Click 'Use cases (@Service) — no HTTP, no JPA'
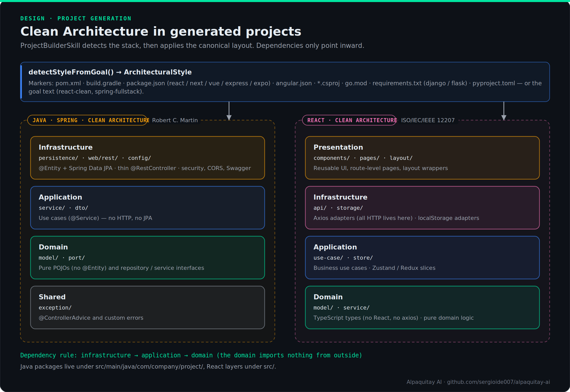The image size is (570, 392). tap(95, 218)
